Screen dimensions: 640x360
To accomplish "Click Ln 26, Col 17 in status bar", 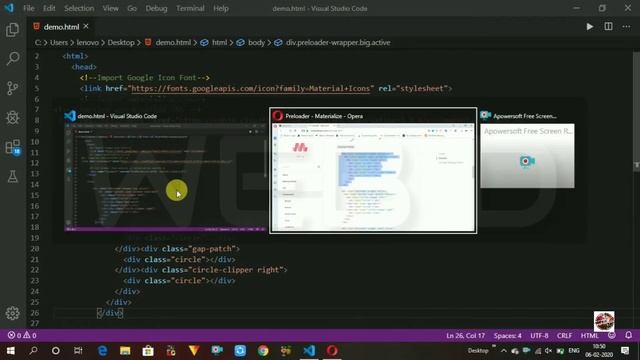I will [465, 336].
